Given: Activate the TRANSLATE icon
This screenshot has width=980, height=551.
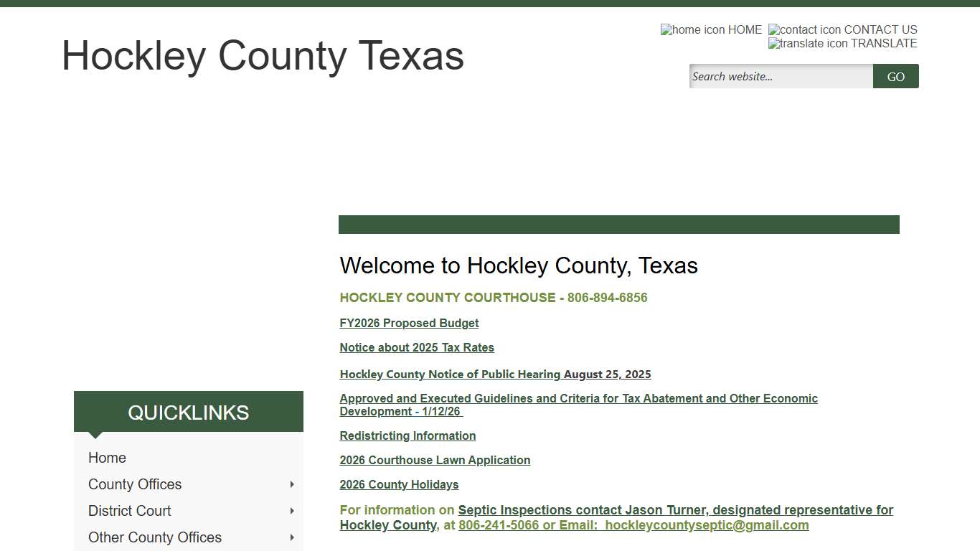Looking at the screenshot, I should (842, 43).
